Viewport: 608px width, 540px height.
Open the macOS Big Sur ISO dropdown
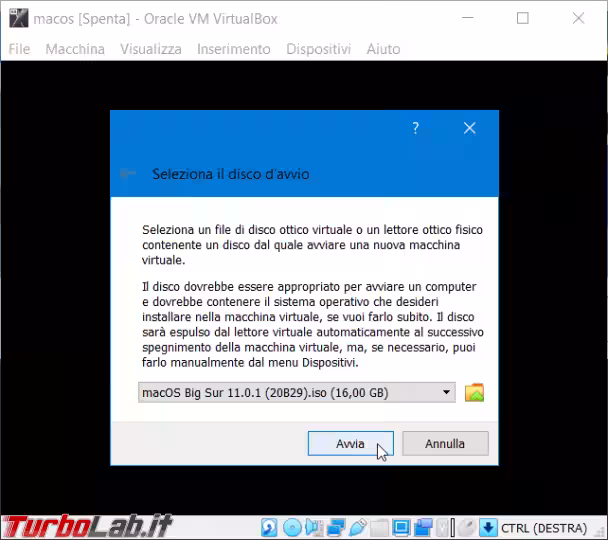297,392
